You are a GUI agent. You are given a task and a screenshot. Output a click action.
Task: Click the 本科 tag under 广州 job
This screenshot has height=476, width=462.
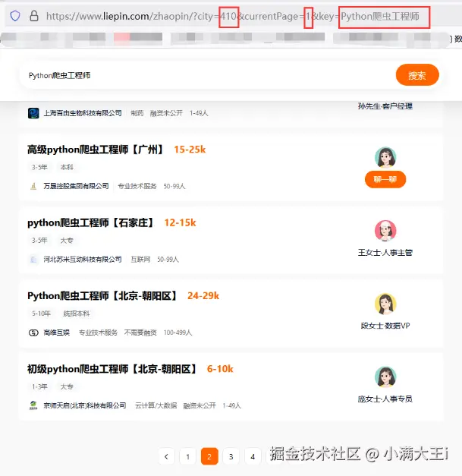click(67, 167)
